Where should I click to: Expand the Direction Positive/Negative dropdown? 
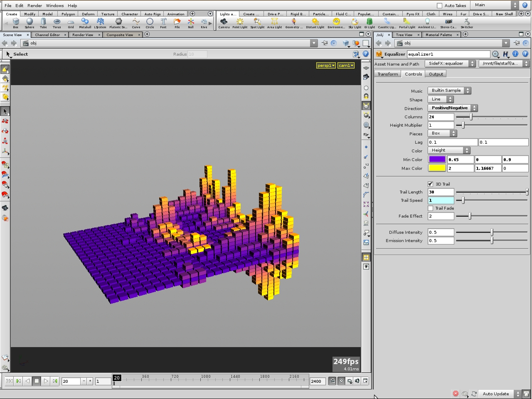pos(453,108)
